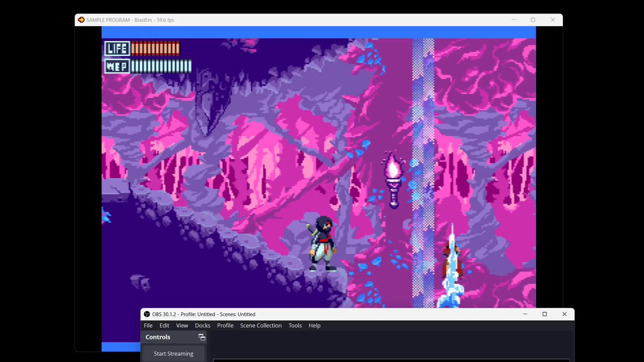The image size is (644, 362).
Task: Close the BlastEm window
Action: (x=553, y=20)
